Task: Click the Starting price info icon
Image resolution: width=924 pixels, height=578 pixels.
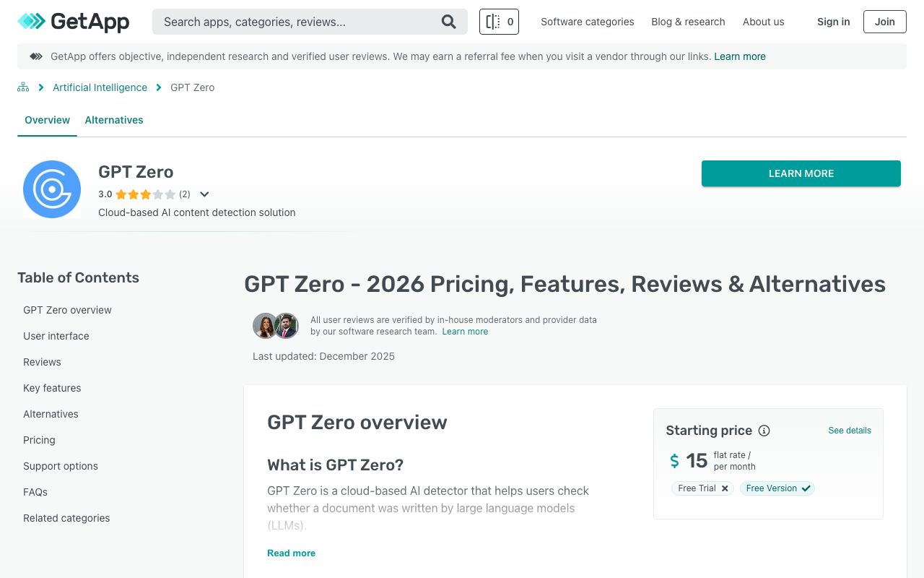Action: 764,431
